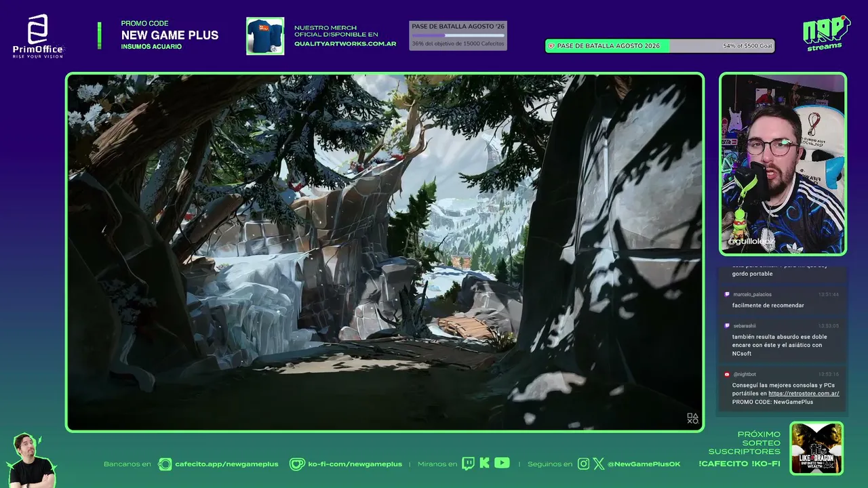Open the merch t-shirt thumbnail
Screen dimensions: 868x488
(265, 36)
